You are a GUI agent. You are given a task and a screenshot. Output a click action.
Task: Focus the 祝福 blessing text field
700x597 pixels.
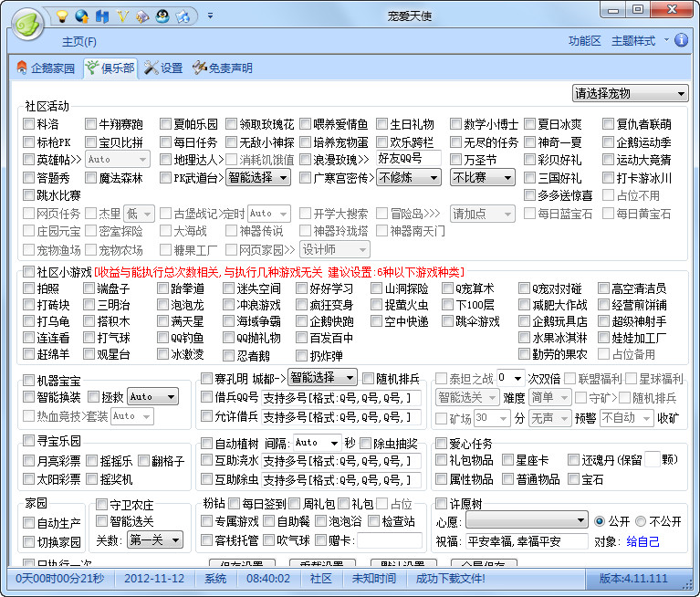(527, 541)
